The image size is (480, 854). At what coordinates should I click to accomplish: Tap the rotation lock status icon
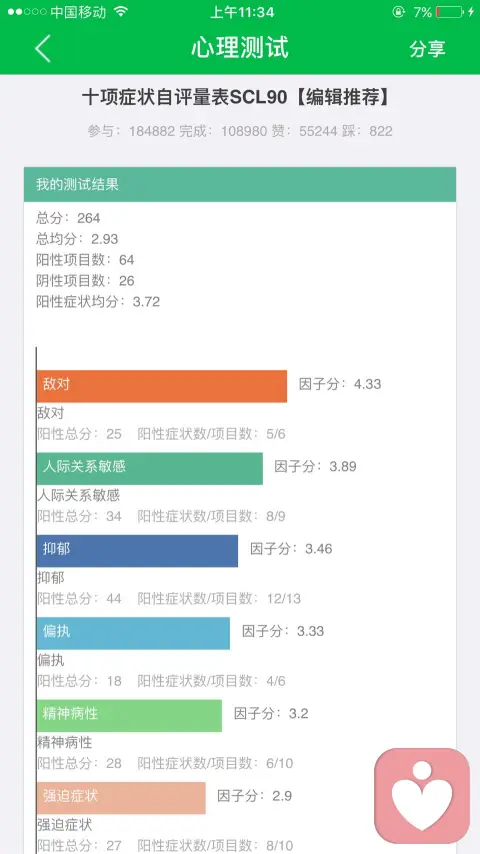click(x=398, y=12)
